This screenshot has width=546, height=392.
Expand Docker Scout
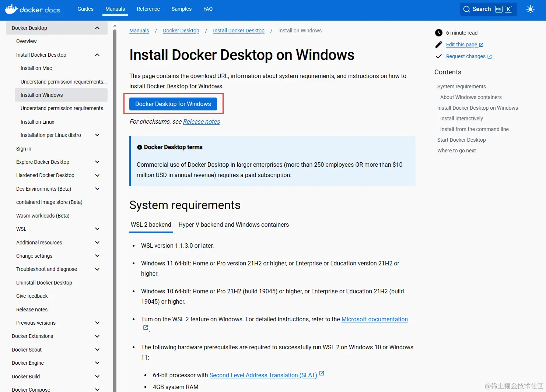tap(97, 350)
